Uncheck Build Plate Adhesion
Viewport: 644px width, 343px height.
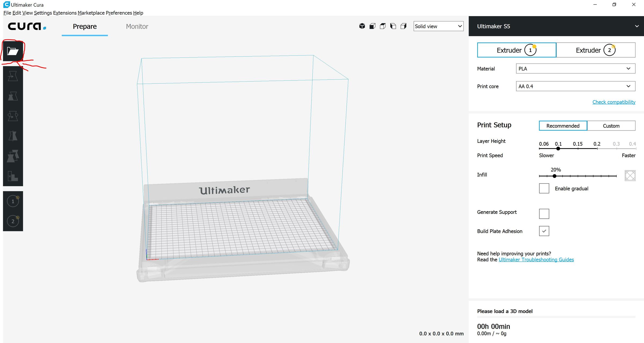(544, 231)
